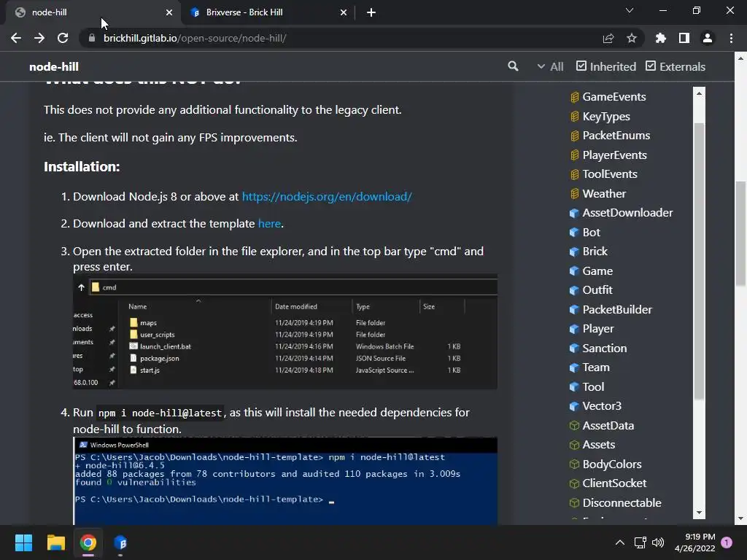
Task: Open the AssetData interface entry
Action: (x=602, y=425)
